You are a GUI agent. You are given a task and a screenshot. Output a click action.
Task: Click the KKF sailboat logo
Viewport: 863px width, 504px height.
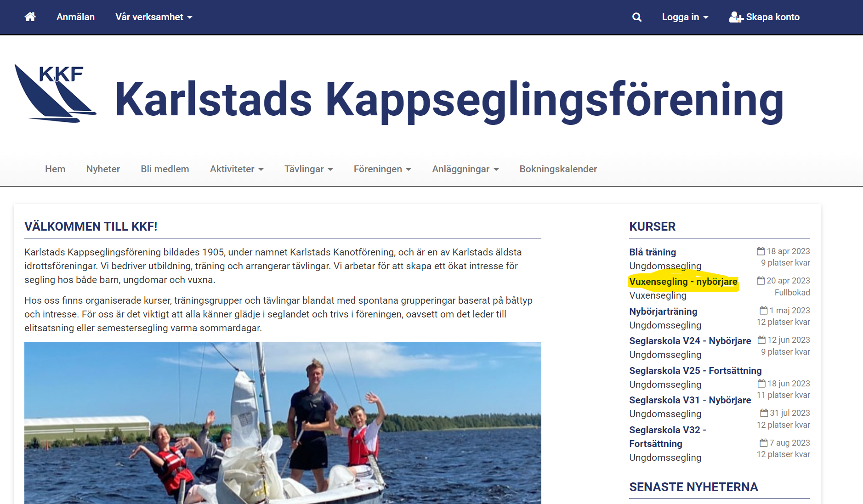point(56,93)
